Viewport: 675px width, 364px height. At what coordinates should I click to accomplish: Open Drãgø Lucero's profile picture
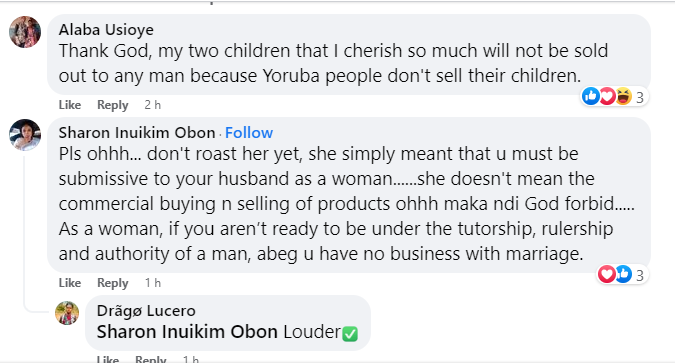click(67, 313)
